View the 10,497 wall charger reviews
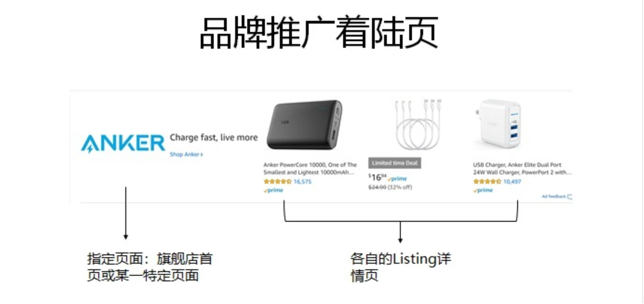Screen dimensions: 644x304 point(512,182)
